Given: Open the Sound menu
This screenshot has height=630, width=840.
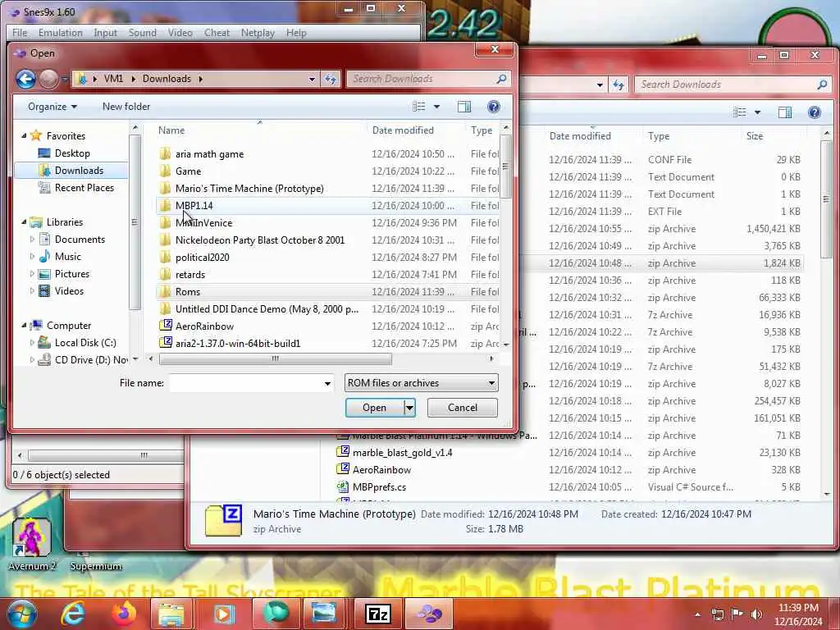Looking at the screenshot, I should (x=143, y=33).
